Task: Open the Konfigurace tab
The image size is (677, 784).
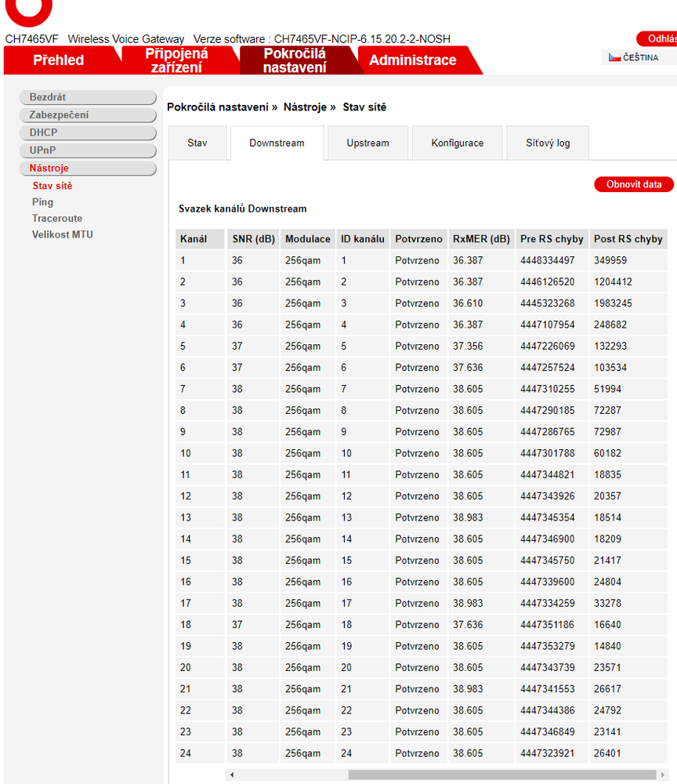Action: [457, 143]
